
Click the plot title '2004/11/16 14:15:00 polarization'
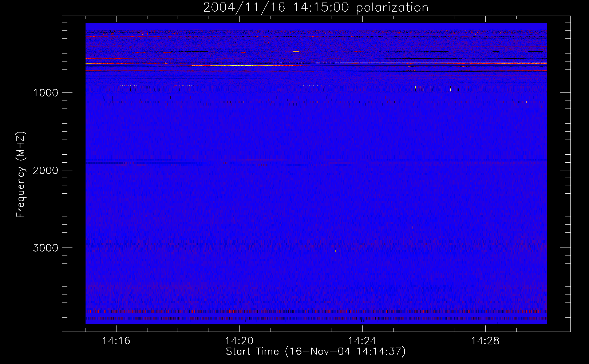pos(316,8)
